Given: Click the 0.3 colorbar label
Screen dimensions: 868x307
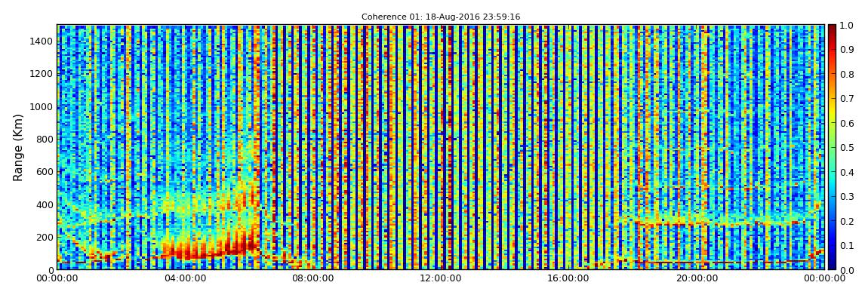Looking at the screenshot, I should tap(846, 196).
